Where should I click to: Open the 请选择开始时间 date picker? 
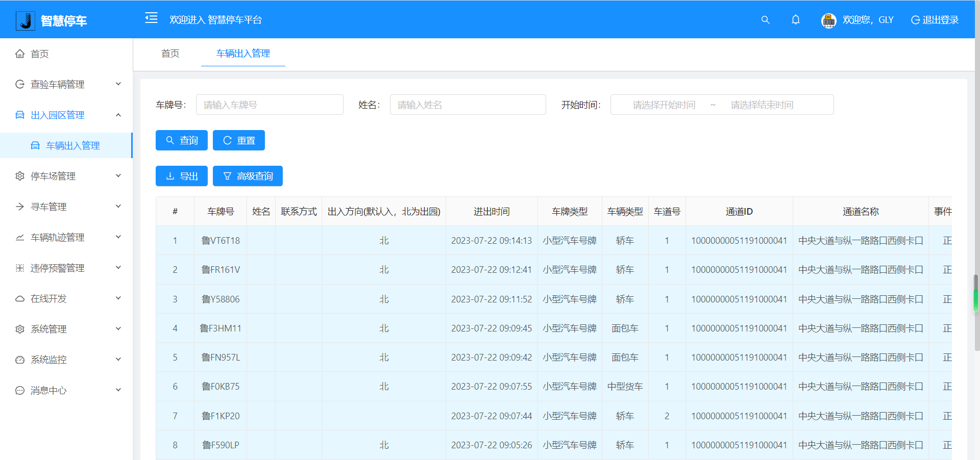664,105
